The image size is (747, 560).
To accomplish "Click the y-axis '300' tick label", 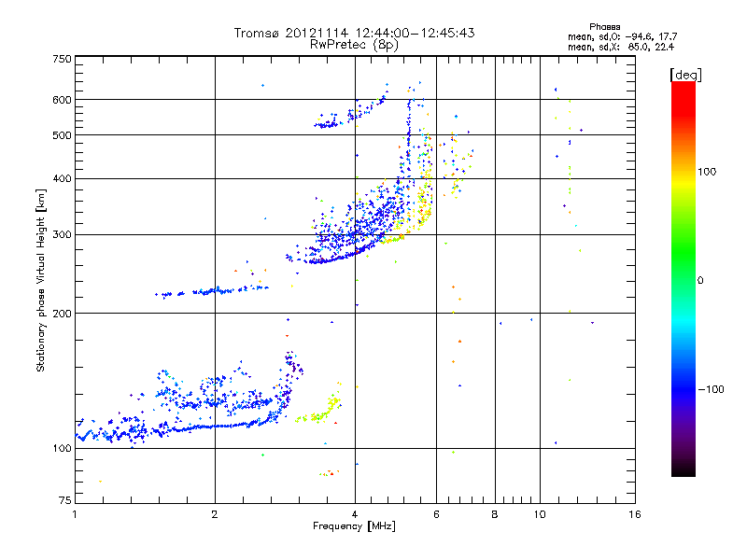I will point(62,235).
